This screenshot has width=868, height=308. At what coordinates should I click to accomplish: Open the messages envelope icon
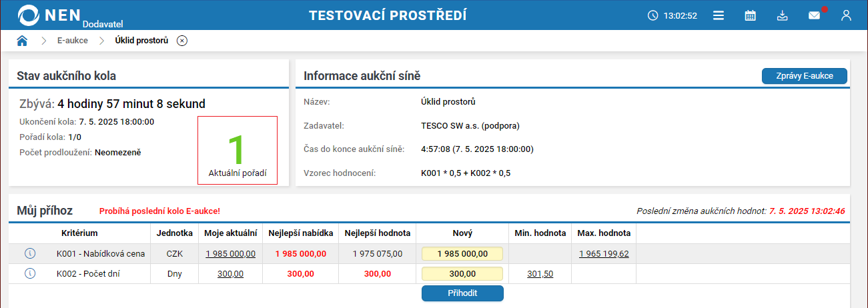click(815, 15)
